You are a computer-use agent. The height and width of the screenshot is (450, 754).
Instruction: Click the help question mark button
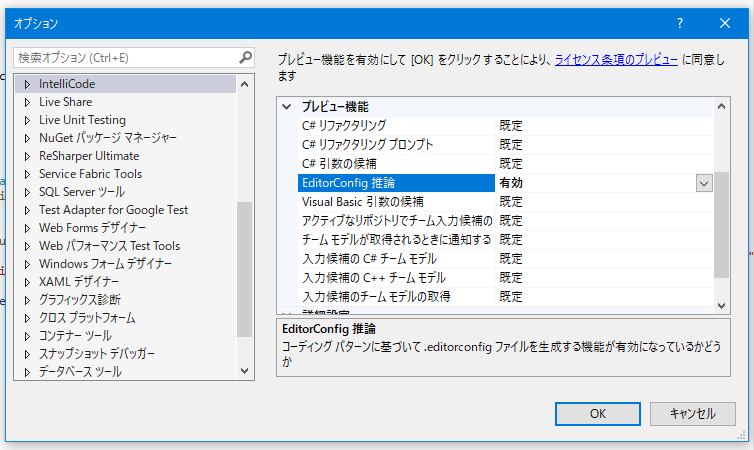click(679, 23)
